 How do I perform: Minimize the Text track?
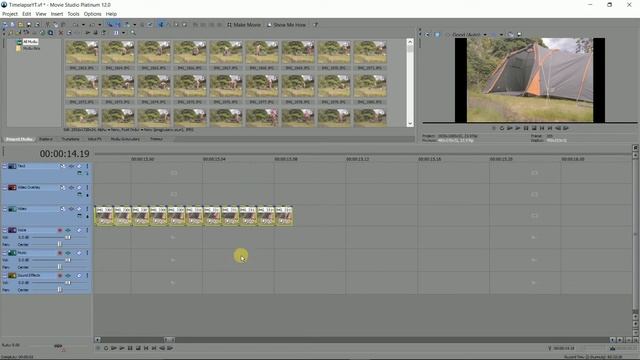click(x=4, y=166)
